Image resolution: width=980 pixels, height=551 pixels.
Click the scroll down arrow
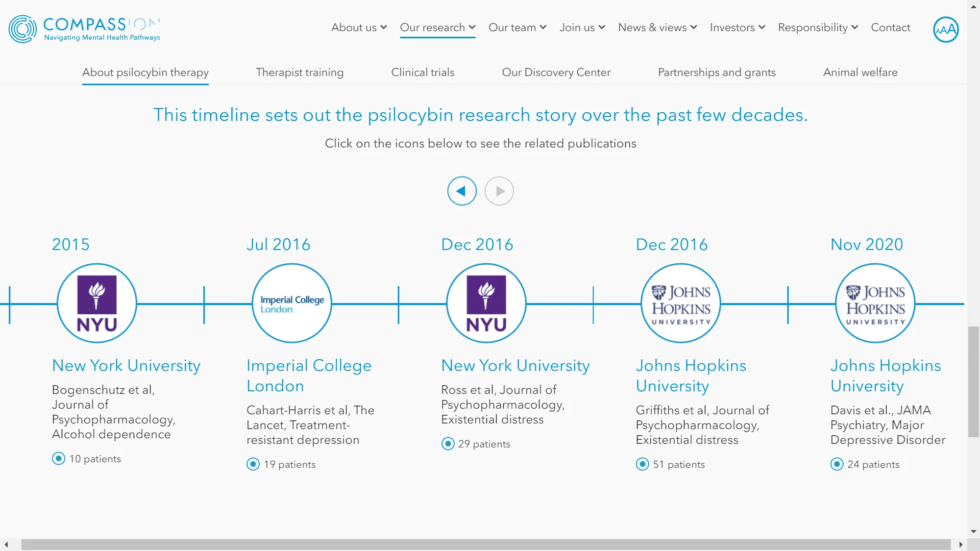[x=973, y=532]
